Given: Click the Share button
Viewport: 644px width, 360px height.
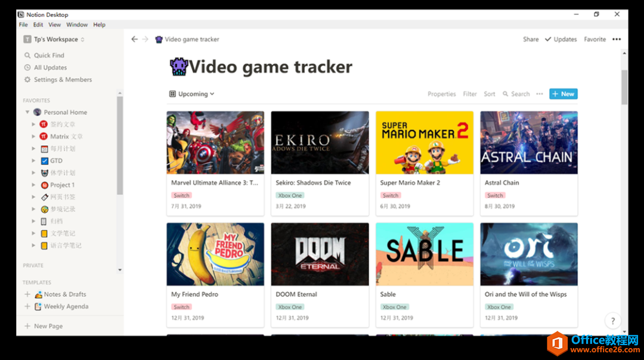Looking at the screenshot, I should [531, 39].
